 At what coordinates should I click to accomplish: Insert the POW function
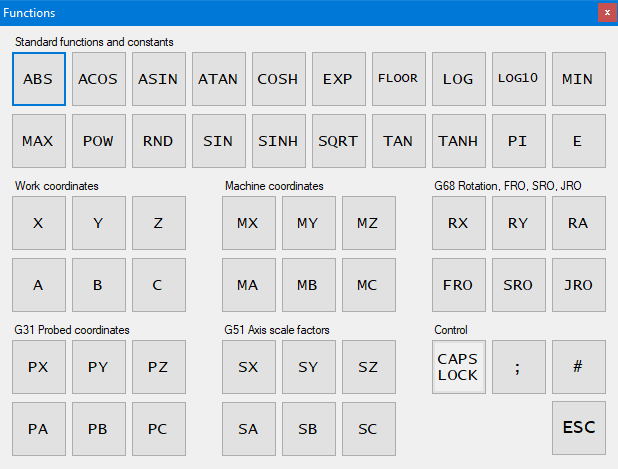click(x=98, y=141)
